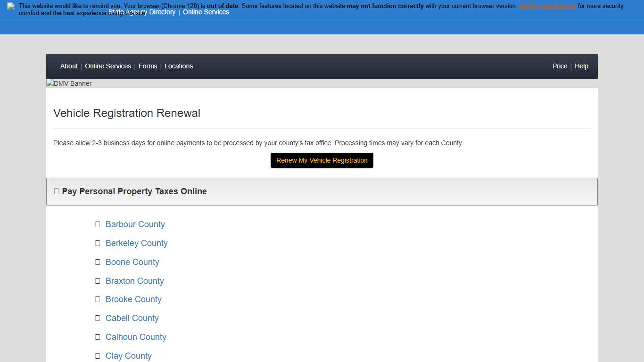Choose Braxton County from the list

[x=134, y=281]
